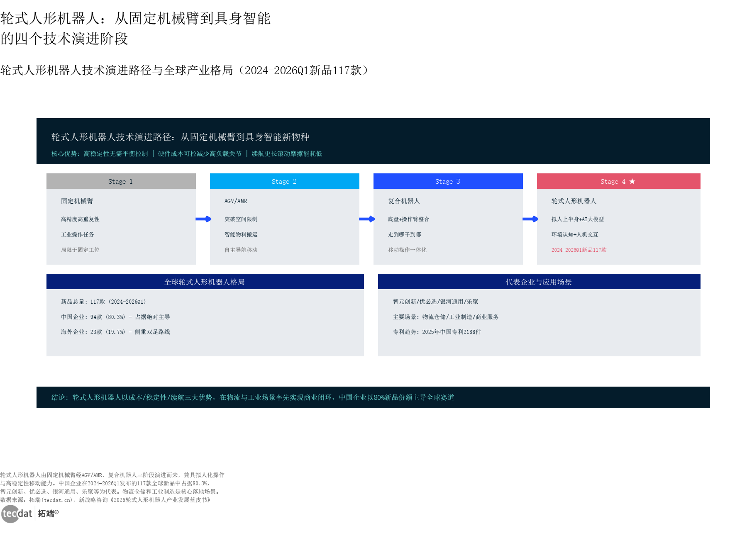Viewport: 747px width, 560px height.
Task: Click the subtitle 轮式人形机器人技术演进路径与全球产业格局
Action: [117, 70]
